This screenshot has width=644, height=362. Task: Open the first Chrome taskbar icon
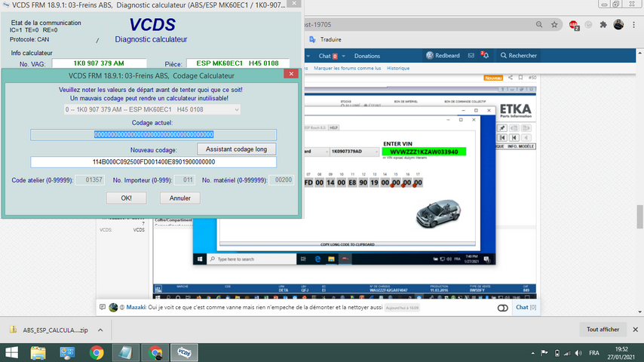point(97,352)
